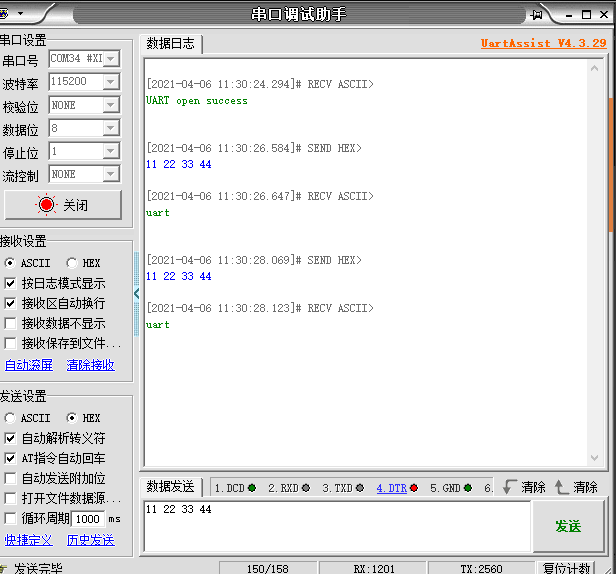Select ASCII receive mode
Viewport: 616px width, 574px height.
tap(9, 263)
